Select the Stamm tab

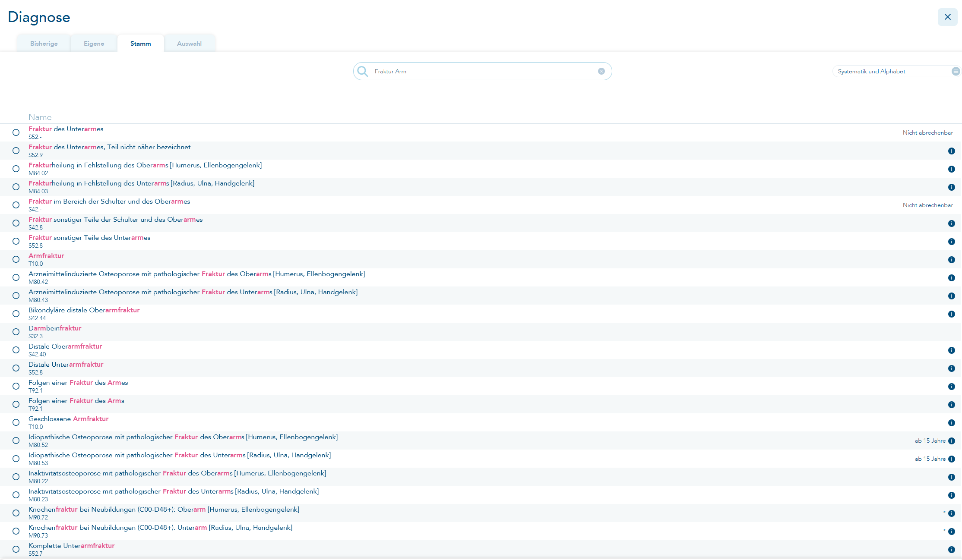point(140,44)
